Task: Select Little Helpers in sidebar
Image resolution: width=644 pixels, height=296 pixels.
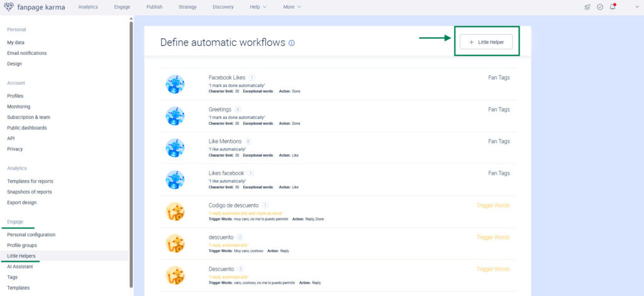Action: (21, 256)
